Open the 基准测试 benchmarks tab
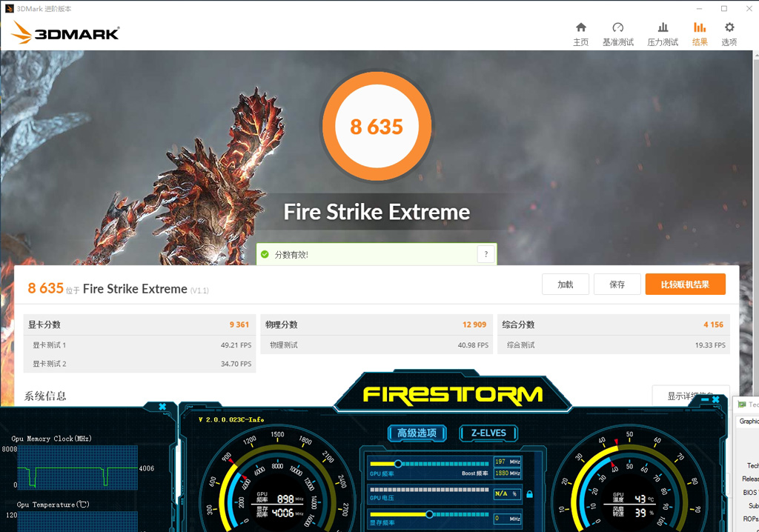Image resolution: width=759 pixels, height=532 pixels. [617, 34]
